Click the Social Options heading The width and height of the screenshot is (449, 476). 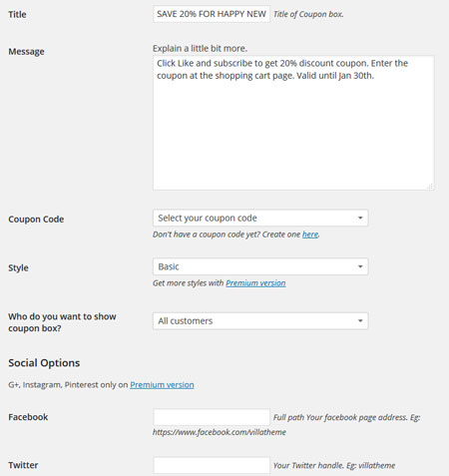44,362
